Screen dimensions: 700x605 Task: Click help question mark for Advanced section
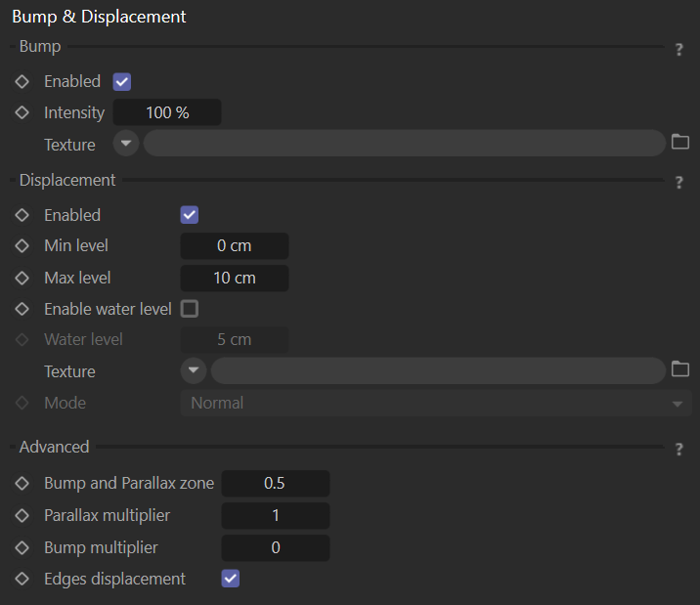point(679,449)
